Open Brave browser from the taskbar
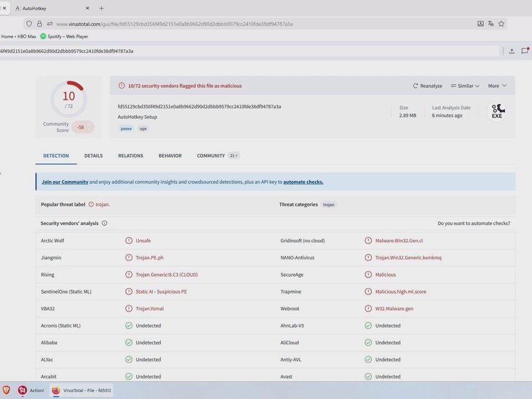The height and width of the screenshot is (399, 532). tap(7, 390)
